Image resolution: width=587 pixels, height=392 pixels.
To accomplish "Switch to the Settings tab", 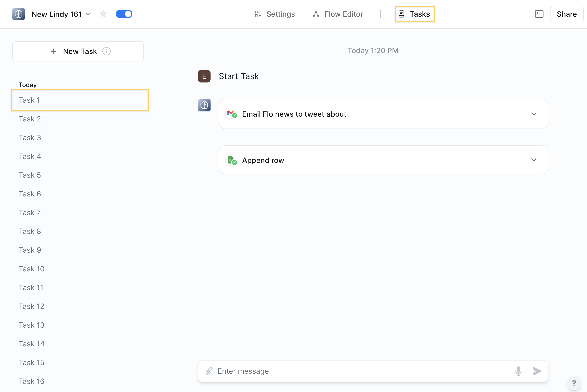I will pos(275,14).
